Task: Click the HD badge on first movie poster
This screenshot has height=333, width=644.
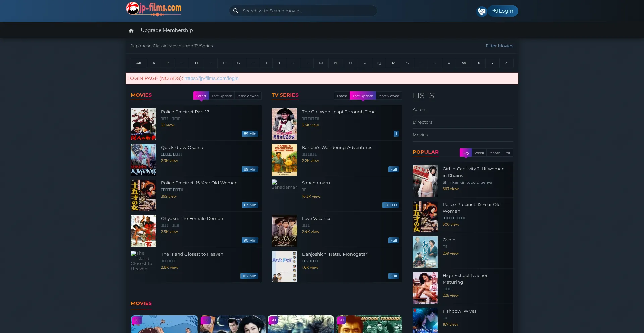Action: pos(137,320)
